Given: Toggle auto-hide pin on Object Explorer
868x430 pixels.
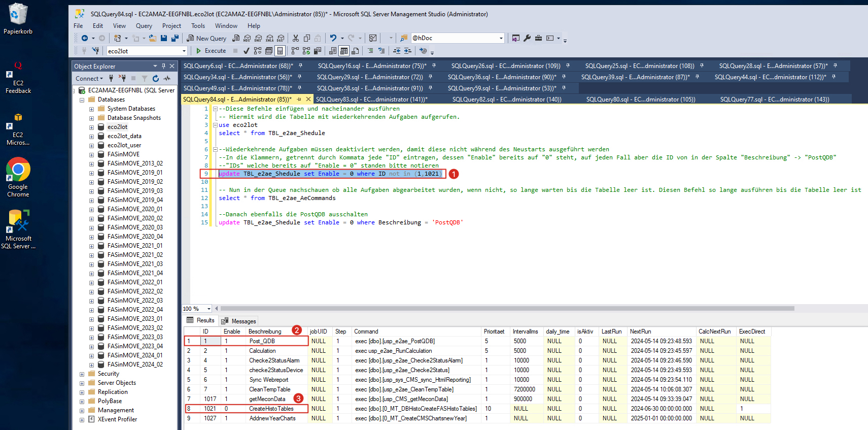Looking at the screenshot, I should click(163, 67).
